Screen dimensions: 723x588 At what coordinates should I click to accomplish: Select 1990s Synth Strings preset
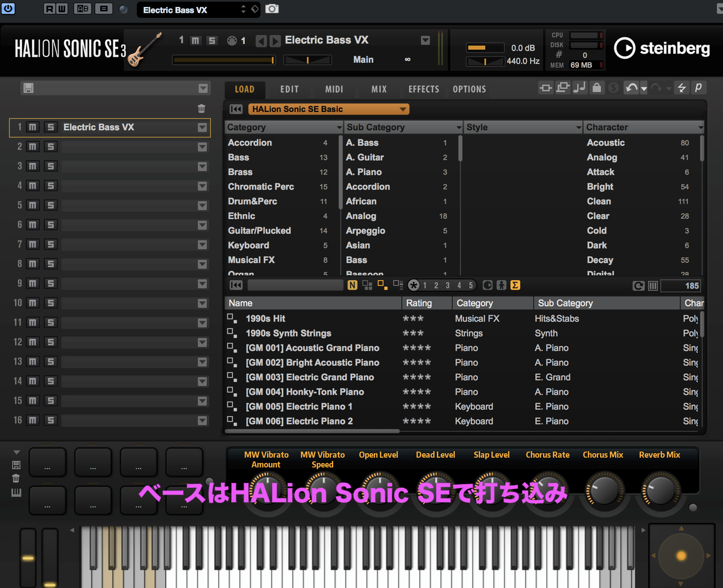tap(288, 333)
